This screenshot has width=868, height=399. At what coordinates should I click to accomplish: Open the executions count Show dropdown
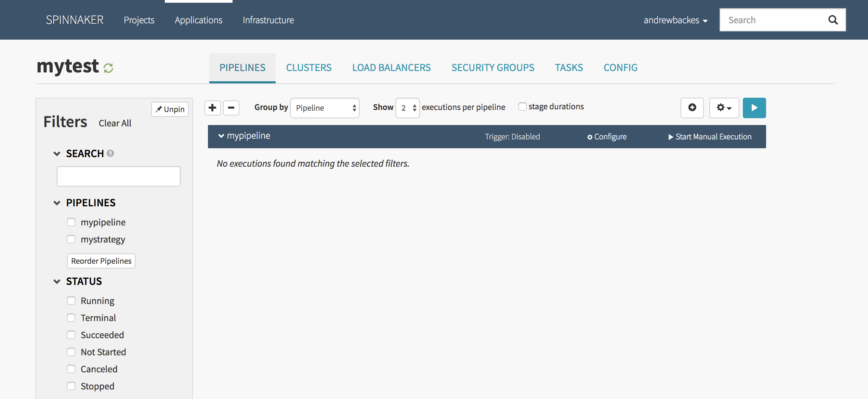coord(407,108)
